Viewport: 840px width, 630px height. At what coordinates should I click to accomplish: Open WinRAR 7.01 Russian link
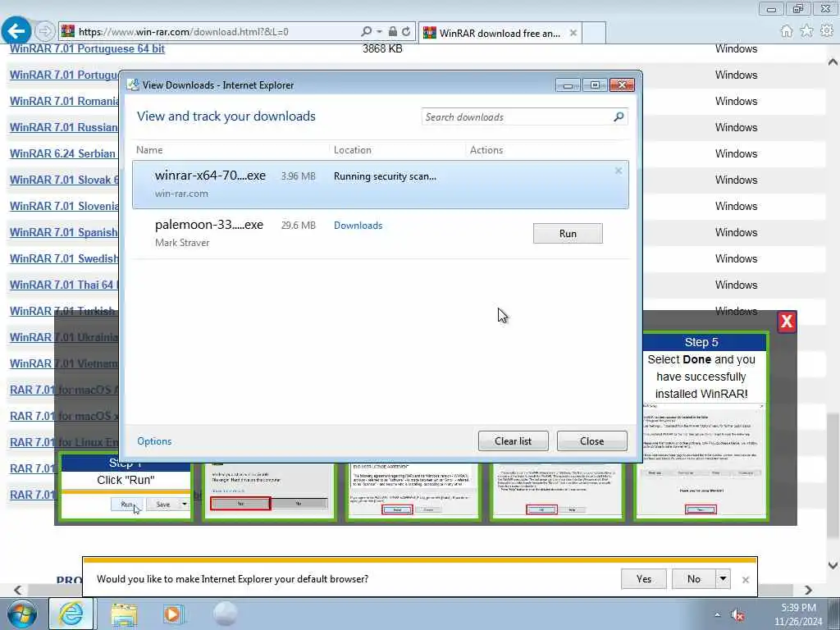tap(64, 127)
